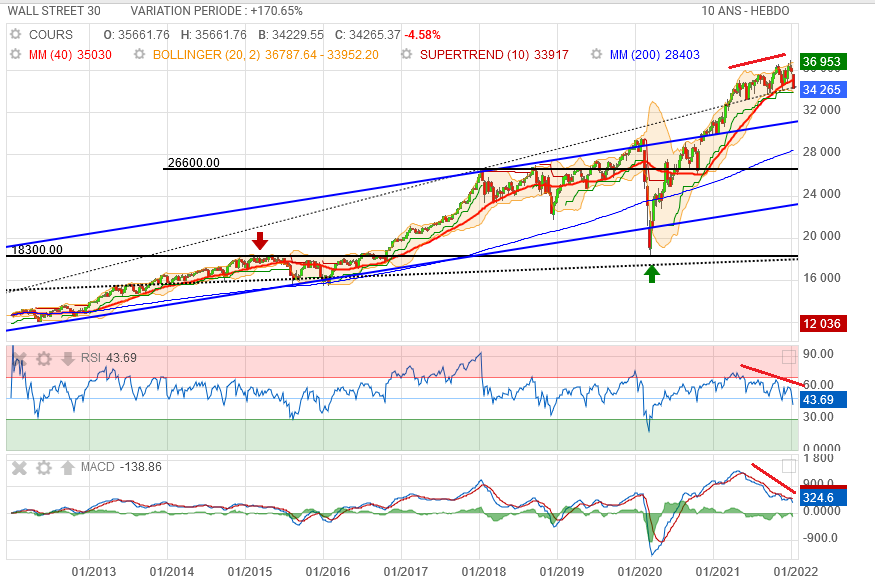Open the RSI settings gear
This screenshot has height=579, width=875.
[x=44, y=358]
